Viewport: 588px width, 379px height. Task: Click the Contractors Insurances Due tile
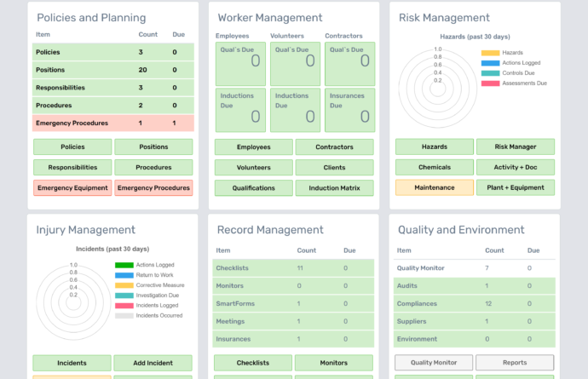pos(349,111)
